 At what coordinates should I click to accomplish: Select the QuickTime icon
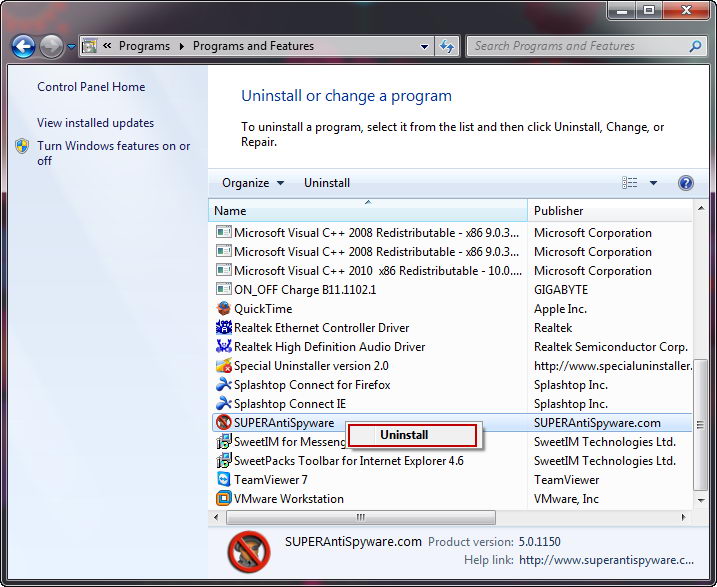(223, 309)
